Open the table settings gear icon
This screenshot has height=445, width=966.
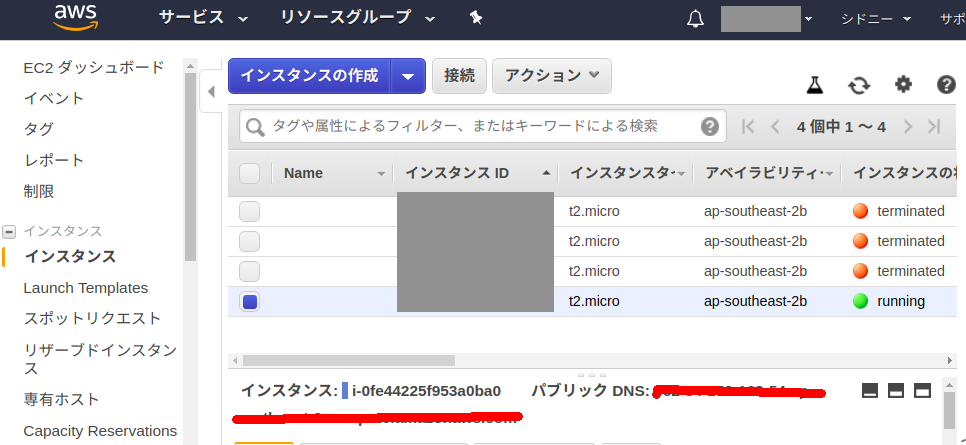(x=903, y=84)
